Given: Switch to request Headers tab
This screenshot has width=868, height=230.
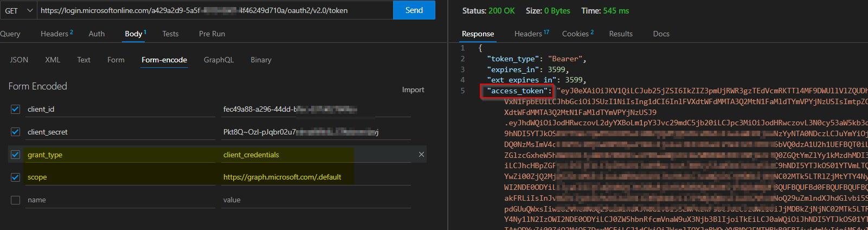Looking at the screenshot, I should (56, 34).
